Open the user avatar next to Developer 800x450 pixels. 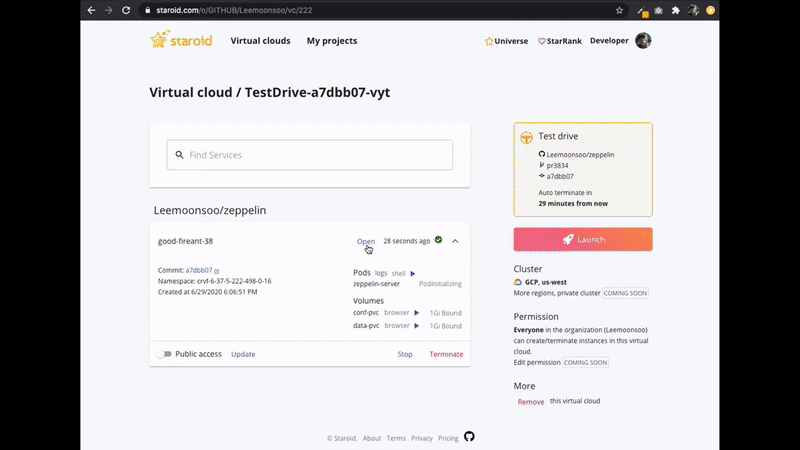pyautogui.click(x=643, y=40)
